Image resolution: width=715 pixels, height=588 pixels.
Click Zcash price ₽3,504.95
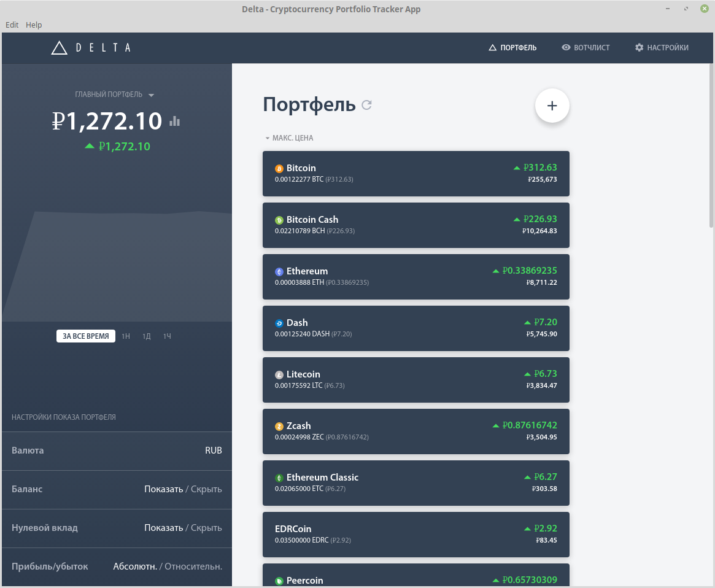tap(542, 437)
